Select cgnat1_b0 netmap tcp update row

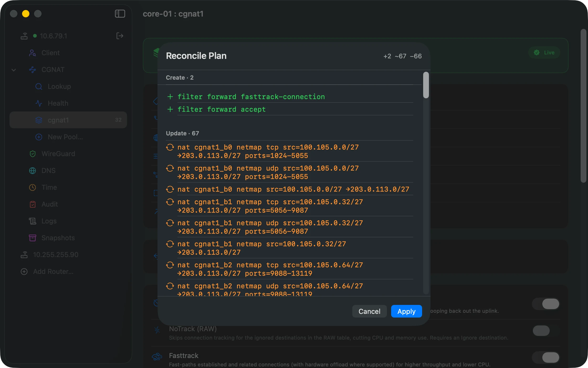point(290,151)
